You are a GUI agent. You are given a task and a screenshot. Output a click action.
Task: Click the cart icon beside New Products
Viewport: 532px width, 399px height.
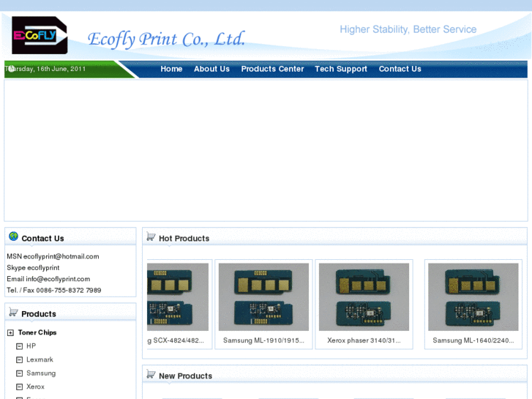(x=151, y=374)
